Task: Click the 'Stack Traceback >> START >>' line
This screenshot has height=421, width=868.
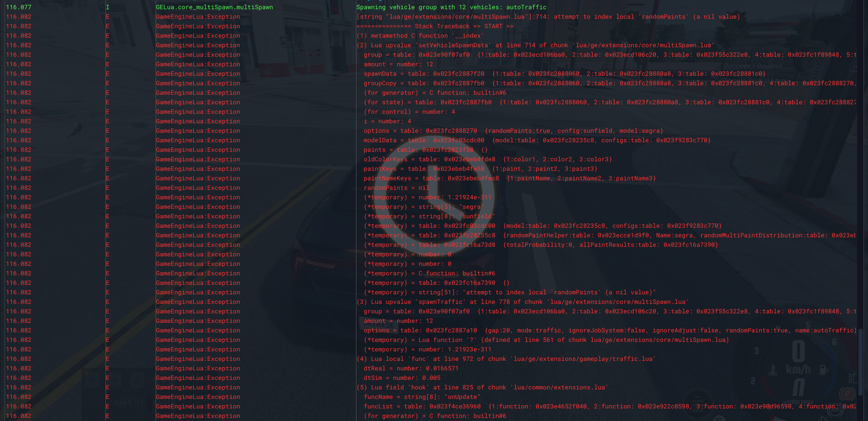Action: 435,26
